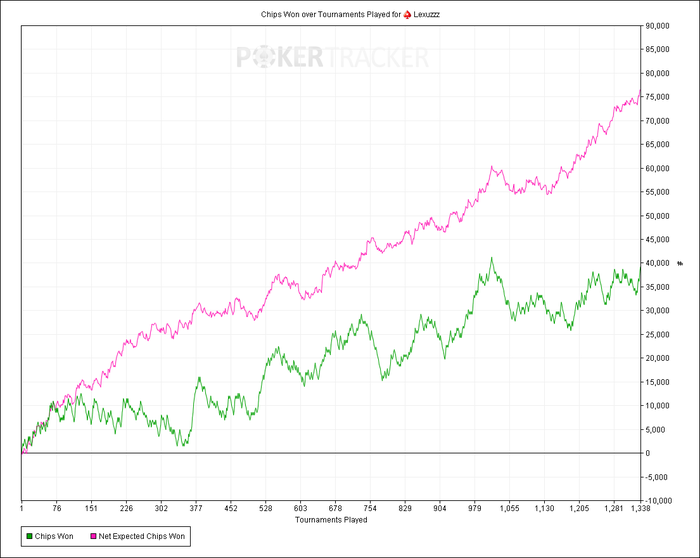
Task: Click the x-axis tick label 754
Action: pos(370,508)
